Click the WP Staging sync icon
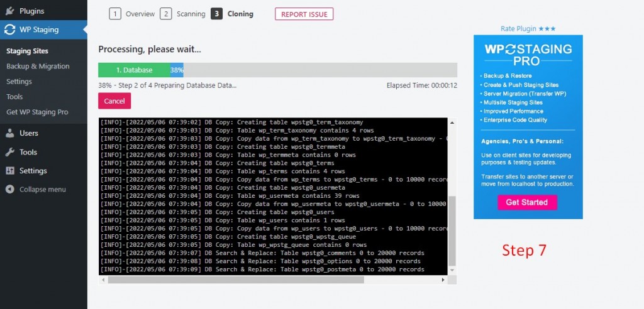This screenshot has width=644, height=309. coord(10,30)
